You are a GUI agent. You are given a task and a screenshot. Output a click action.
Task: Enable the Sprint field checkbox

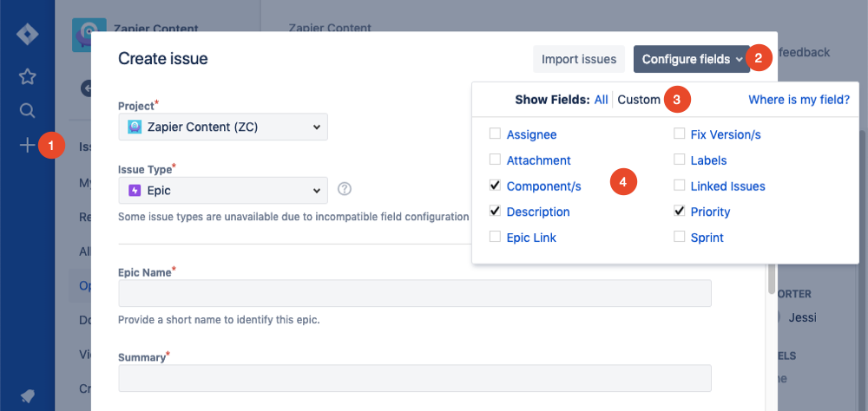click(680, 237)
